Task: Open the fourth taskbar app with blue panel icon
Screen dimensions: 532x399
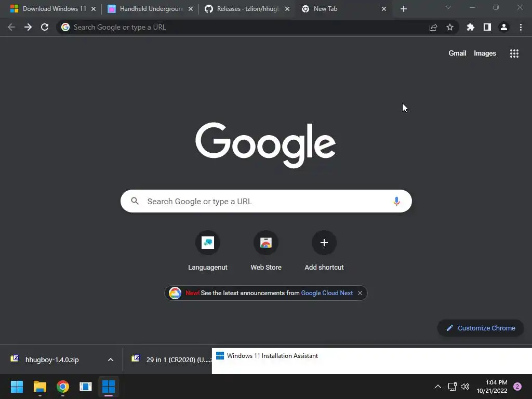Action: point(86,387)
